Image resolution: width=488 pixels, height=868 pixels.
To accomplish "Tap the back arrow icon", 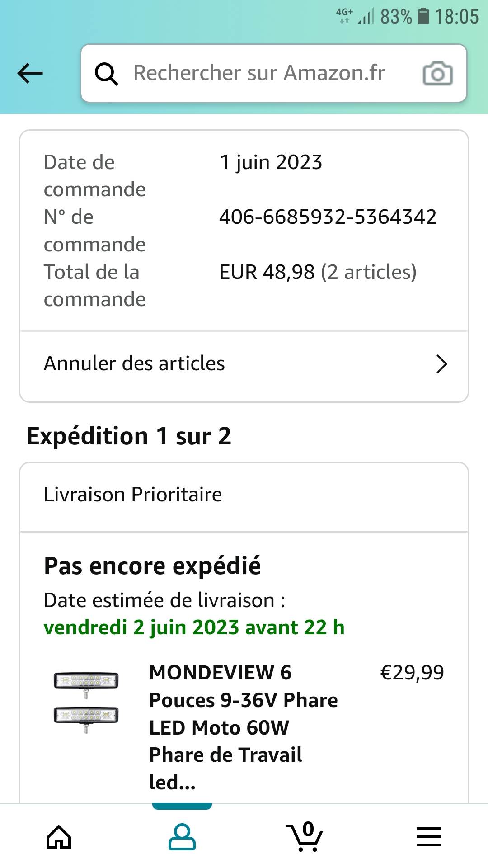I will tap(30, 73).
